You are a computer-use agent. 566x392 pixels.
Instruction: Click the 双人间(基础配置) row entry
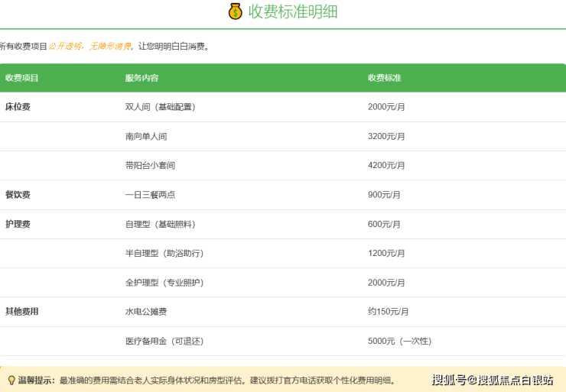161,107
